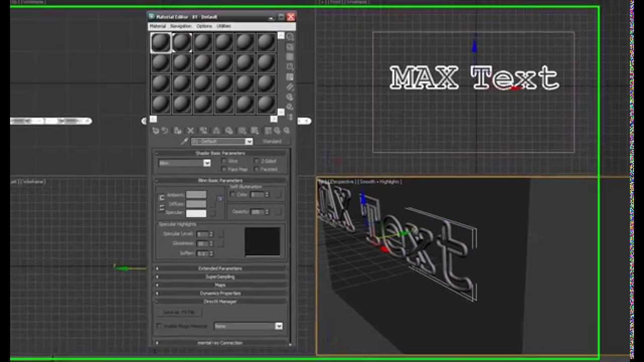Open Material Editor Options icon in side column

290,97
